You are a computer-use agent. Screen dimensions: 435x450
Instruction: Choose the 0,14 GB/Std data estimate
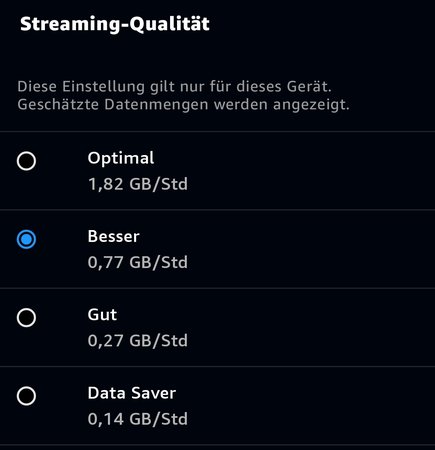pos(138,419)
